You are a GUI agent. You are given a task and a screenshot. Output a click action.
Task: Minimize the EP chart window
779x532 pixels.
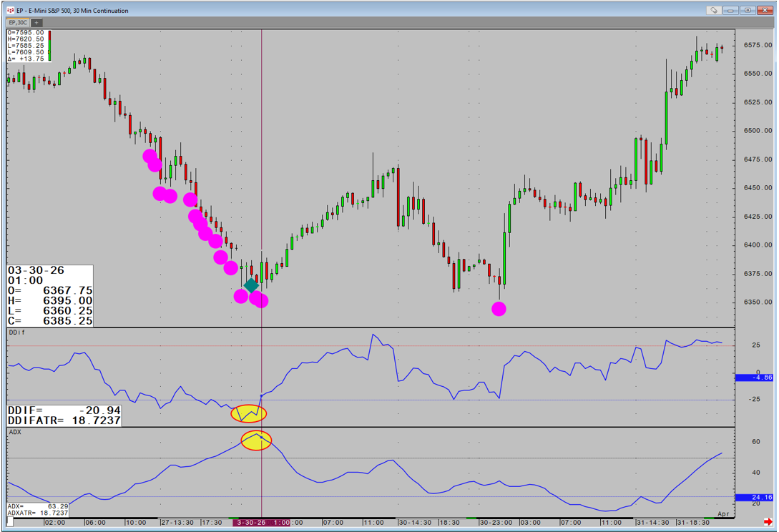point(731,10)
